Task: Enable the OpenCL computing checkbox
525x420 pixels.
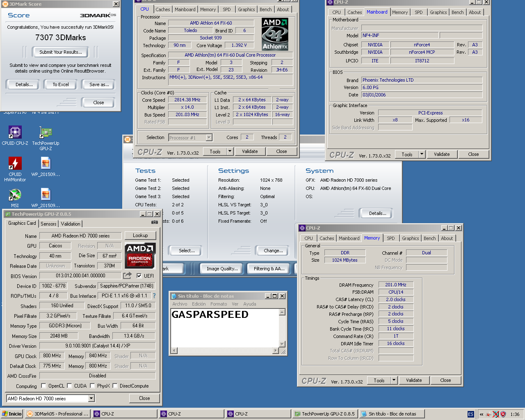Action: [43, 386]
